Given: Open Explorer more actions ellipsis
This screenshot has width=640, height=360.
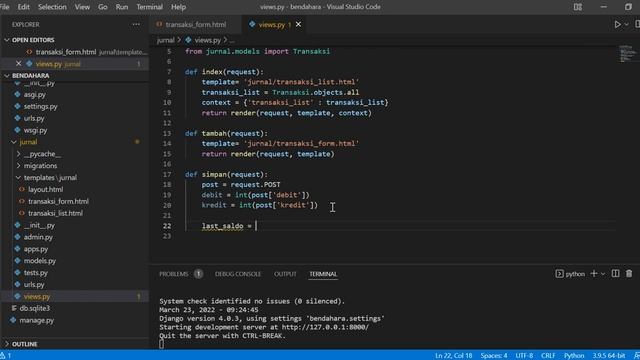Looking at the screenshot, I should point(136,24).
